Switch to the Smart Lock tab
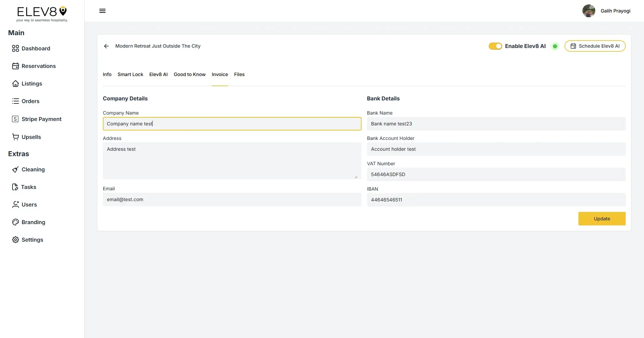Screen dimensions: 644x338 point(130,74)
